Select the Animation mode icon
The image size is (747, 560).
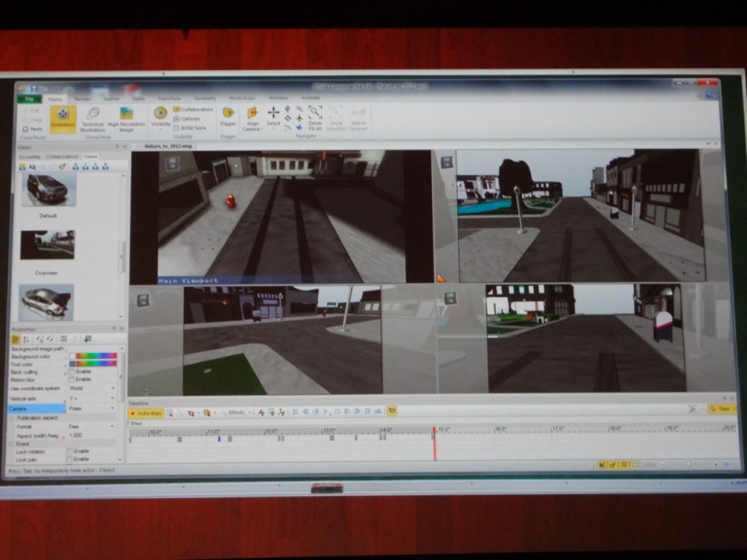click(63, 116)
